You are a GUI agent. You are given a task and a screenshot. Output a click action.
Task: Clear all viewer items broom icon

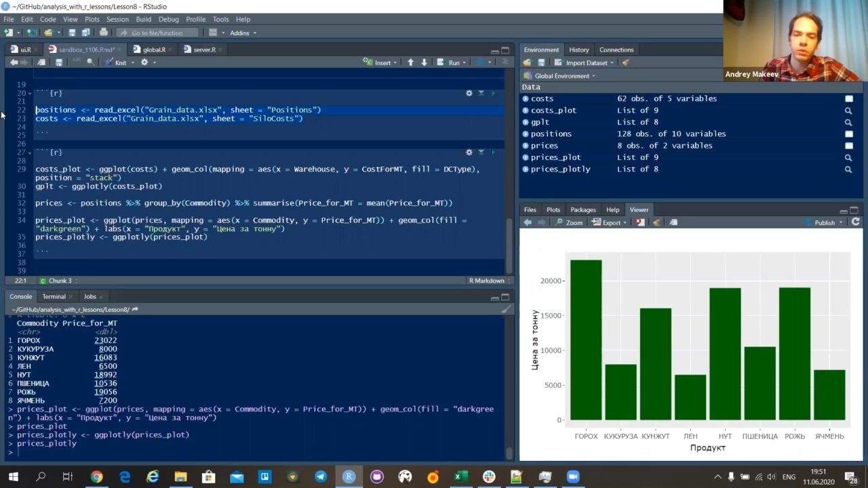(x=656, y=222)
